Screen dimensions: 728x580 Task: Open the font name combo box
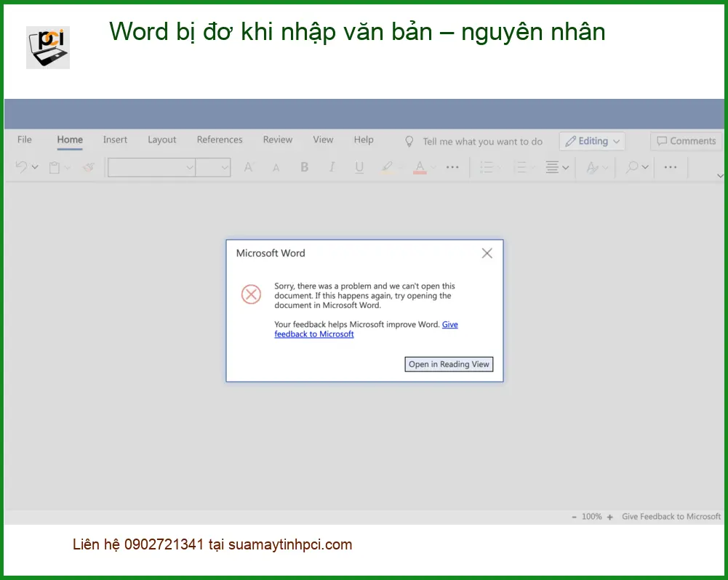click(x=151, y=167)
